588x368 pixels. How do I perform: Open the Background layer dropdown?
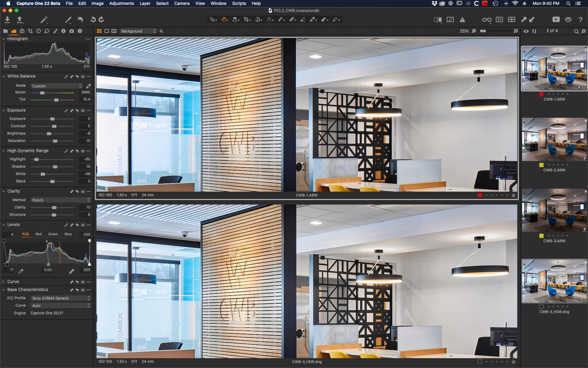tap(139, 31)
